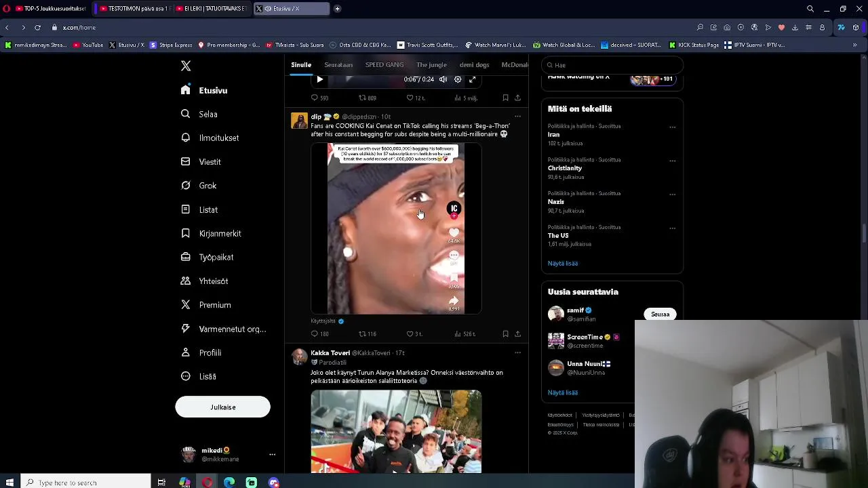Expand Lisää more options menu
Screen dimensions: 868x488
[199, 376]
